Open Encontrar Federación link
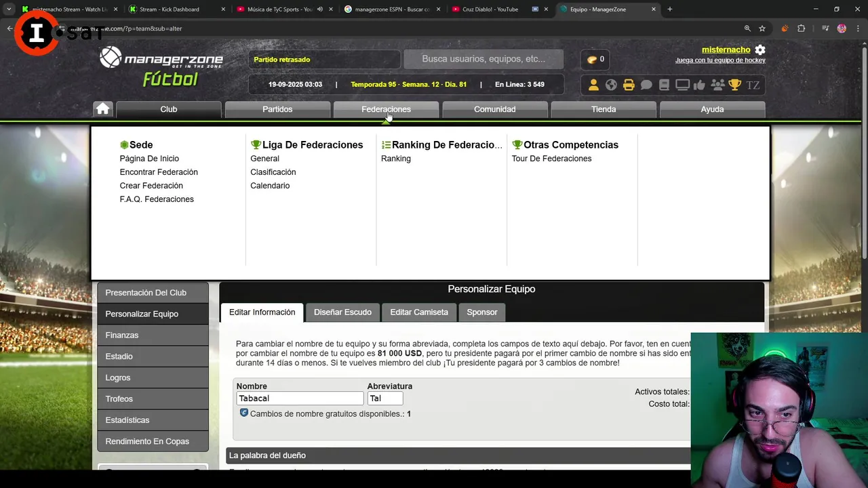Screen dimensions: 868x488 pyautogui.click(x=159, y=172)
